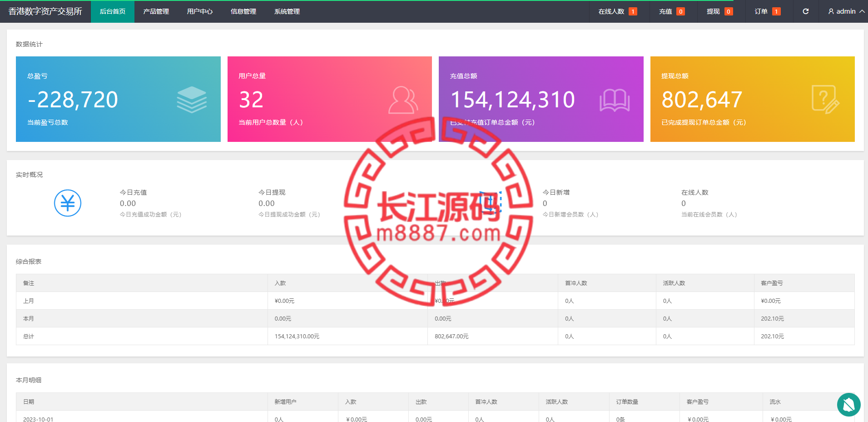Select the 32 用户总量 value
Screen dimensions: 868x422
click(x=251, y=100)
